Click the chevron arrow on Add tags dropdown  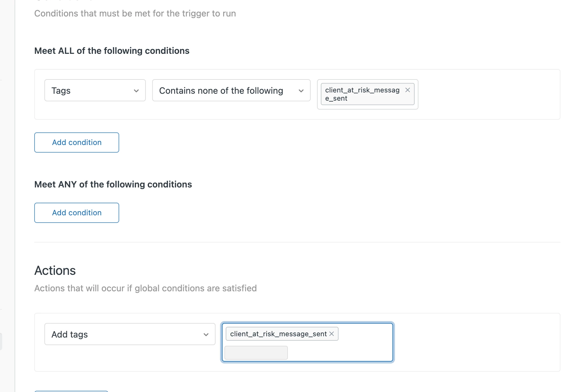(206, 335)
